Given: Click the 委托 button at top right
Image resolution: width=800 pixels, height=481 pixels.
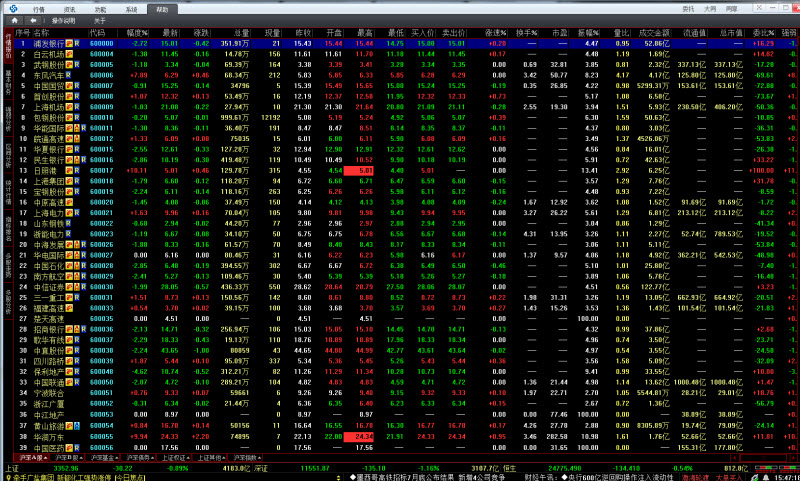Looking at the screenshot, I should coord(688,9).
